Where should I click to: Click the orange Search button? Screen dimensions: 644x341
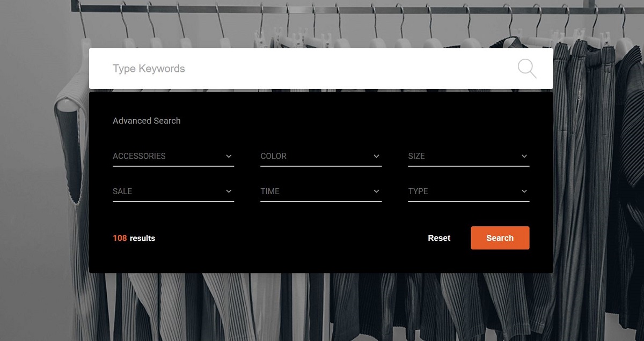(x=500, y=238)
